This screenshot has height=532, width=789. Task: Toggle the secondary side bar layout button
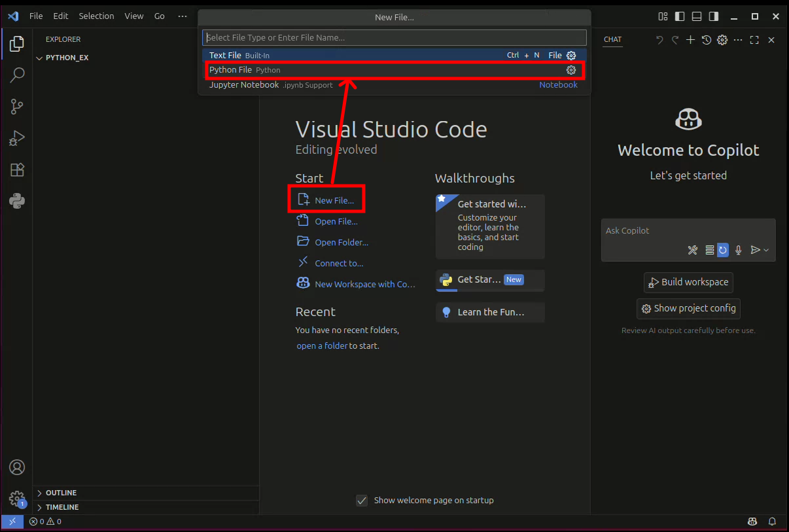714,16
